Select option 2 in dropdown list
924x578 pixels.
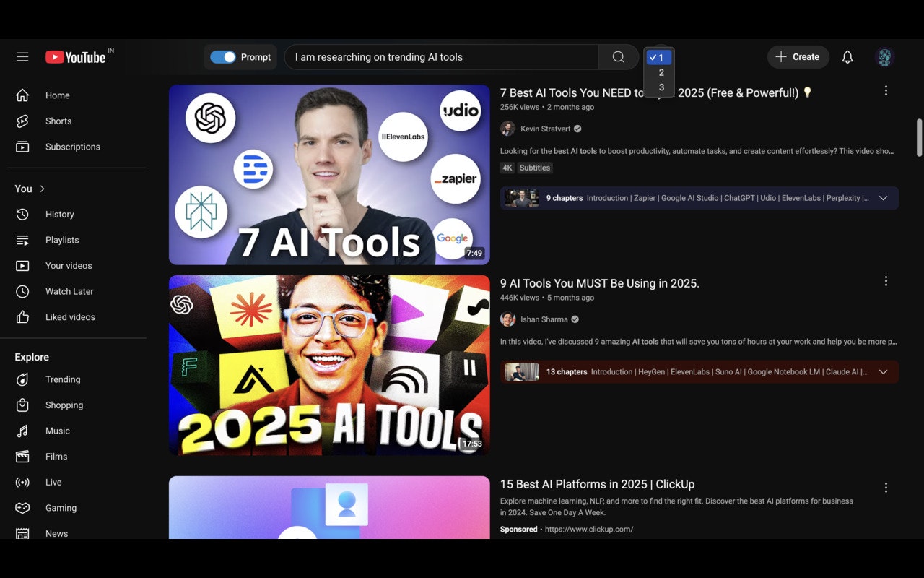click(659, 72)
